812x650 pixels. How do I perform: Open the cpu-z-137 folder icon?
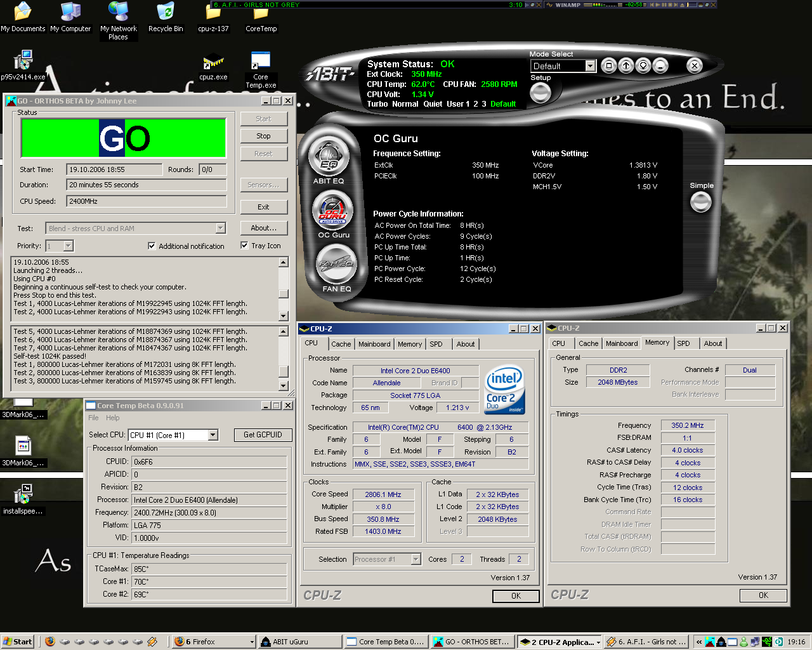coord(213,17)
